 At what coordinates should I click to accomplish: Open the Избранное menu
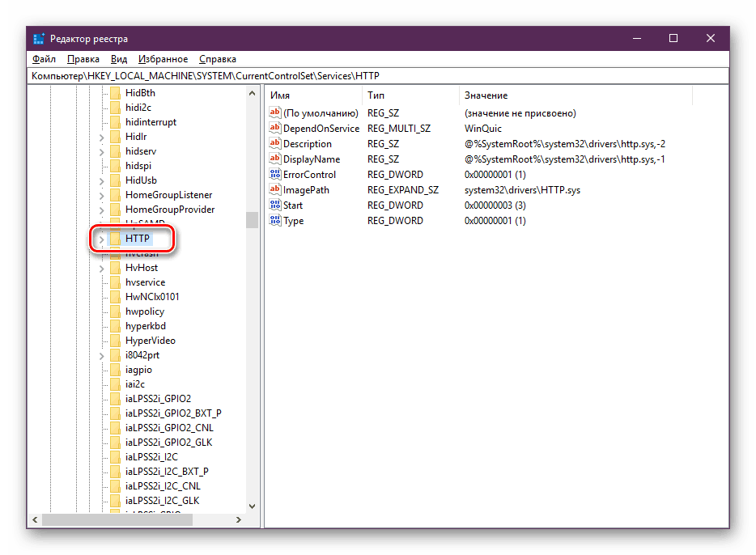click(x=163, y=59)
